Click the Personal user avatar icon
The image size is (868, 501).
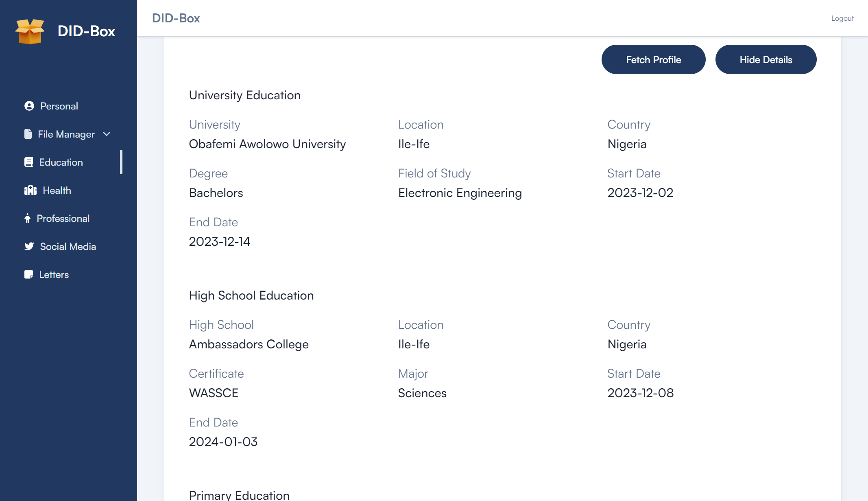29,106
